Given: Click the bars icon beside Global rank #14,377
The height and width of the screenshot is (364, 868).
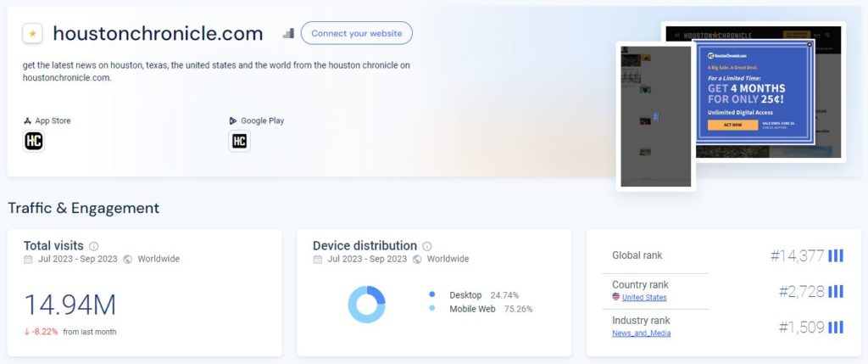Looking at the screenshot, I should [835, 255].
